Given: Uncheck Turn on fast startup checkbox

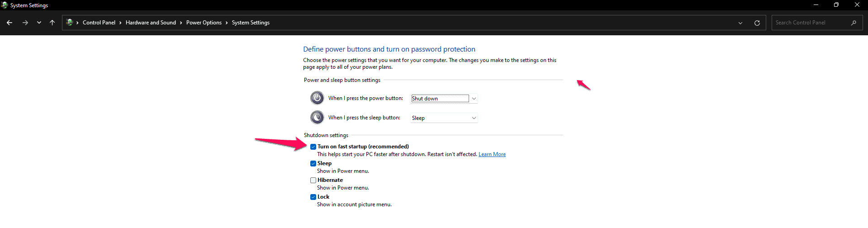Looking at the screenshot, I should (x=313, y=147).
